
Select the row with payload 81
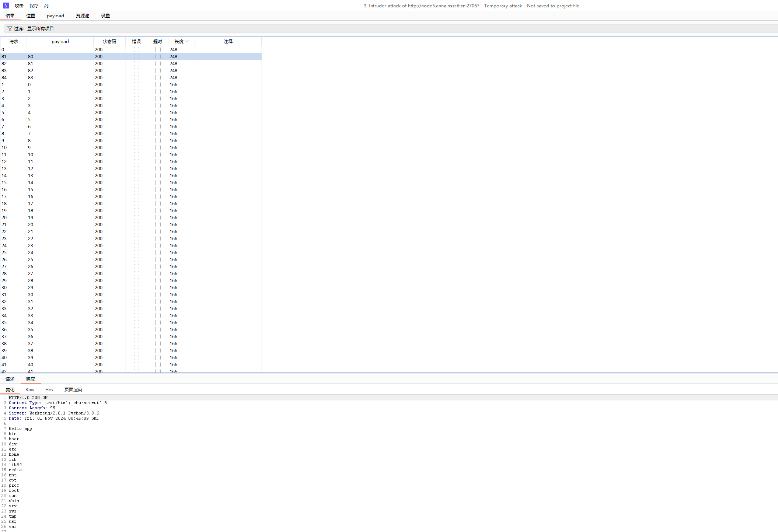coord(131,63)
